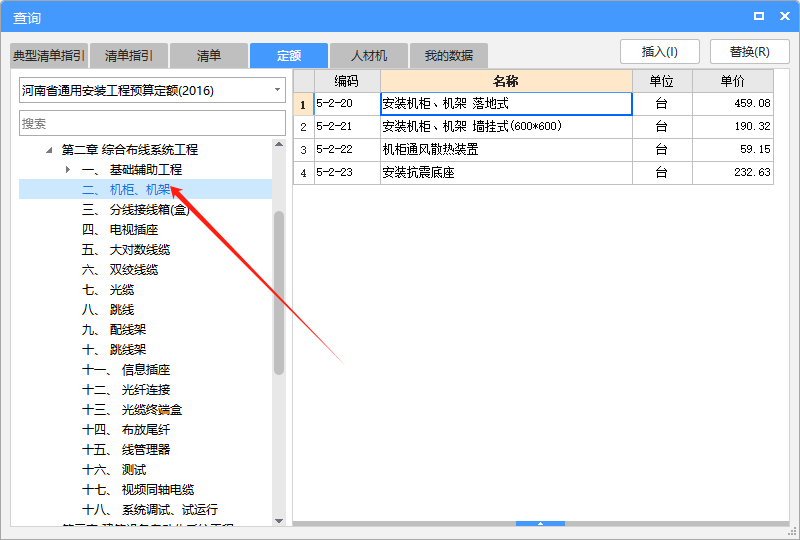Select 十六、测试 tree item
This screenshot has width=800, height=540.
(x=114, y=470)
